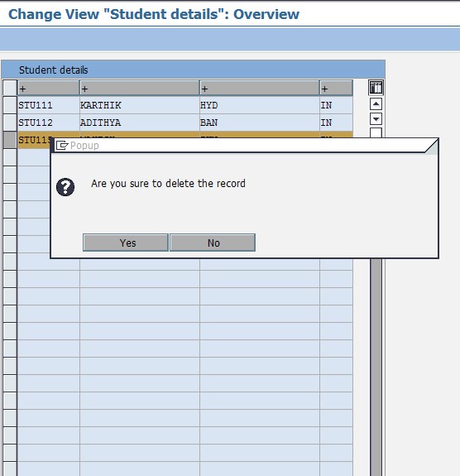Click the IN country cell in KARTHIK row
Image resolution: width=460 pixels, height=476 pixels.
pyautogui.click(x=336, y=105)
